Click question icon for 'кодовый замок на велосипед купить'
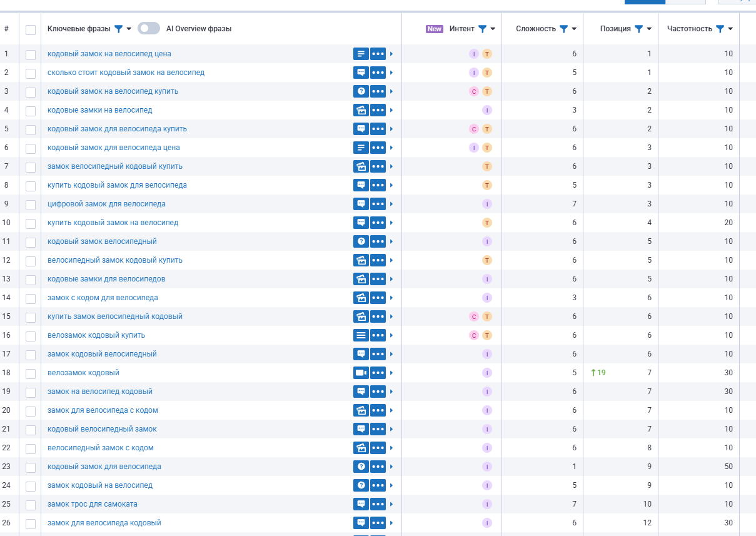 tap(361, 91)
